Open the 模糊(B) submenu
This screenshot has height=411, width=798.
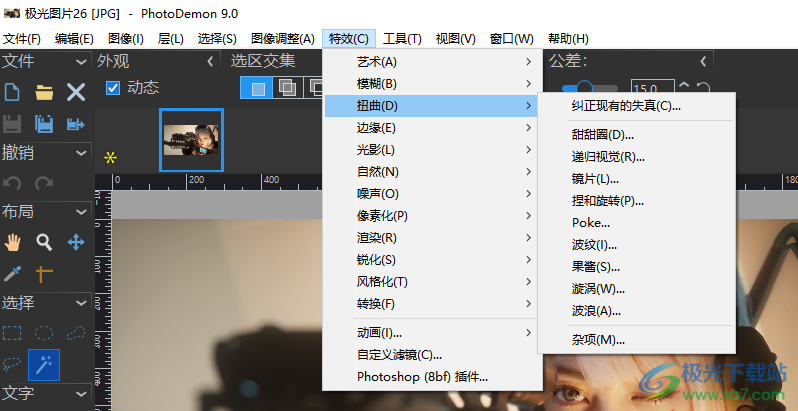(431, 83)
